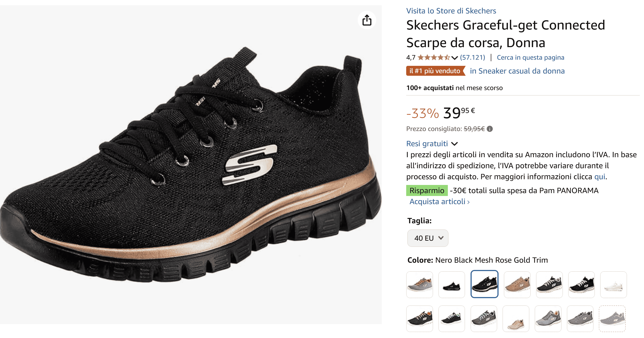Expand the Resi gratuiti chevron
Viewport: 644px width, 338px height.
pyautogui.click(x=454, y=144)
